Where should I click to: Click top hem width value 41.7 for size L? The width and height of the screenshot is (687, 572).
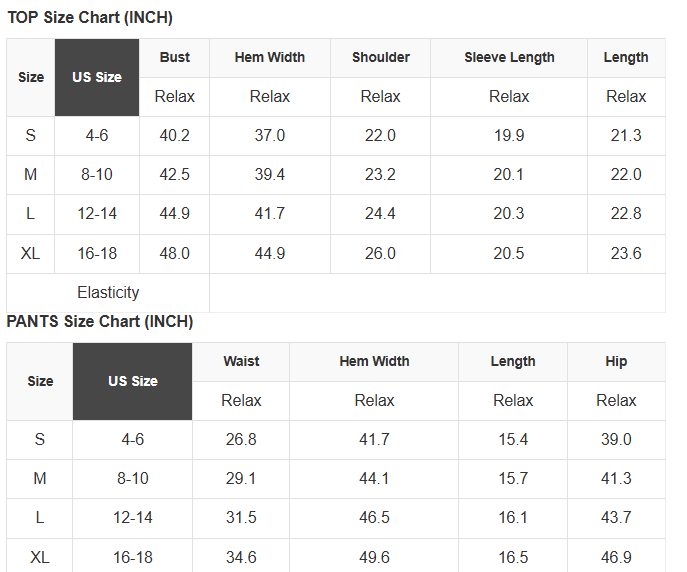tap(269, 214)
